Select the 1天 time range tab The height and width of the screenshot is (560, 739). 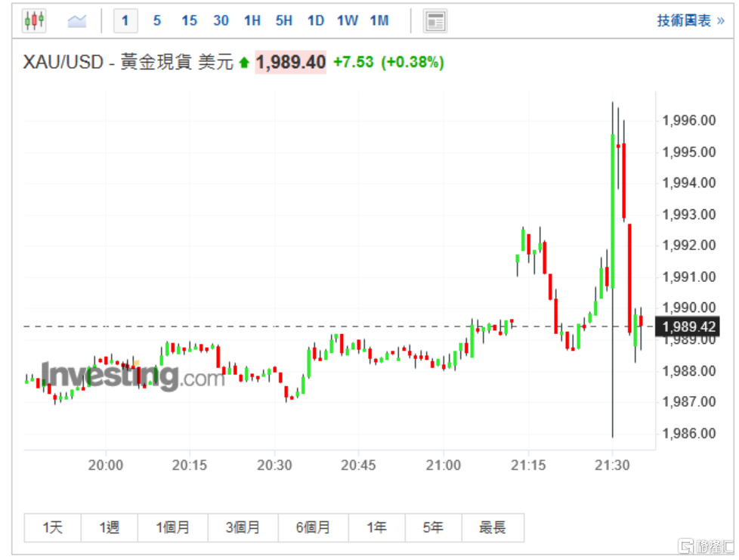pos(53,528)
